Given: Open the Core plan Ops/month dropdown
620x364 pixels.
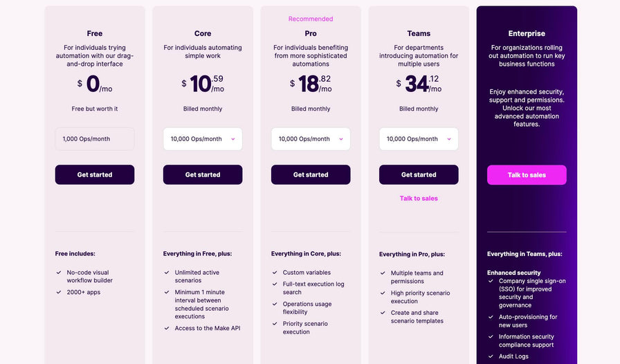Looking at the screenshot, I should click(203, 139).
